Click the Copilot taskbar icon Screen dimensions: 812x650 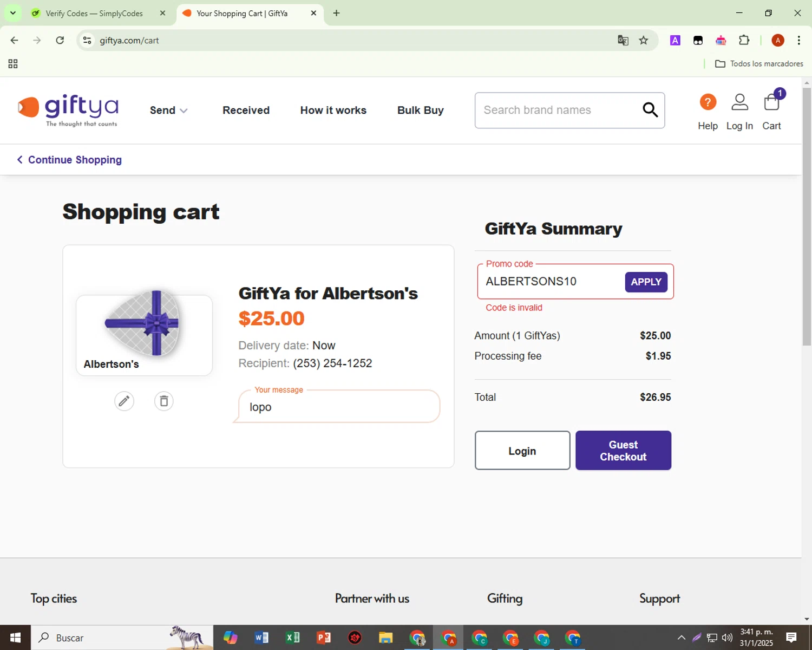[x=231, y=638]
